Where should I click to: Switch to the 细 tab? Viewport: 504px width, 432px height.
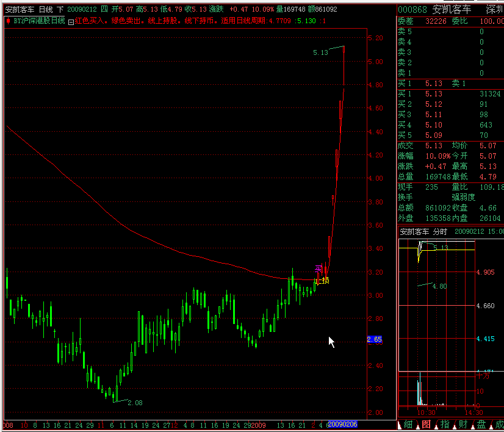(x=408, y=425)
